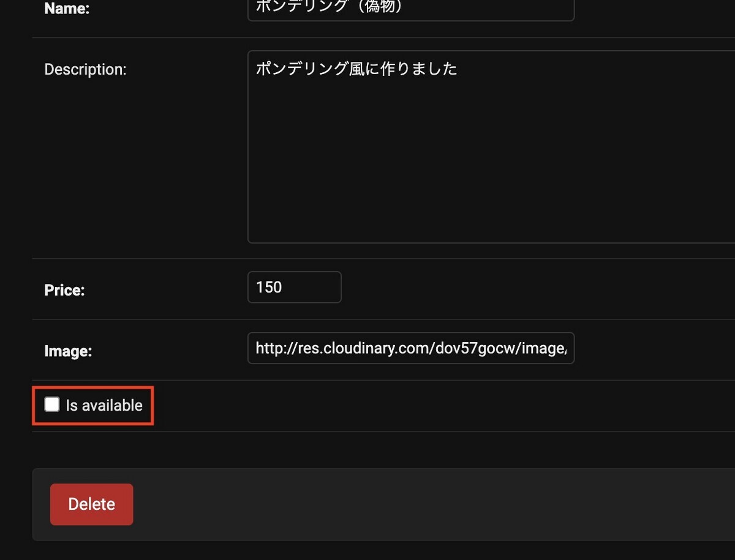Toggle the highlighted Is available checkbox
Viewport: 735px width, 560px height.
51,404
